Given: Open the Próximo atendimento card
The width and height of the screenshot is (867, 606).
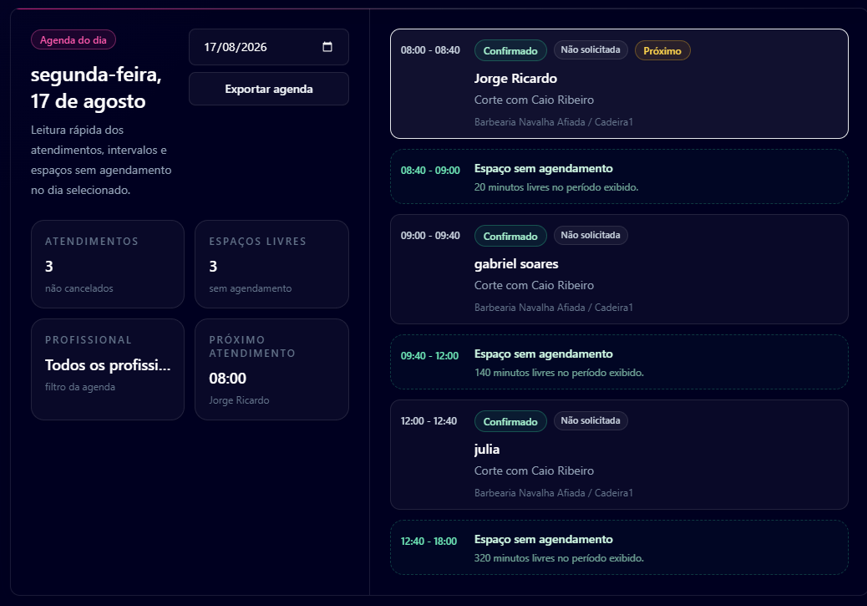Looking at the screenshot, I should pyautogui.click(x=271, y=369).
